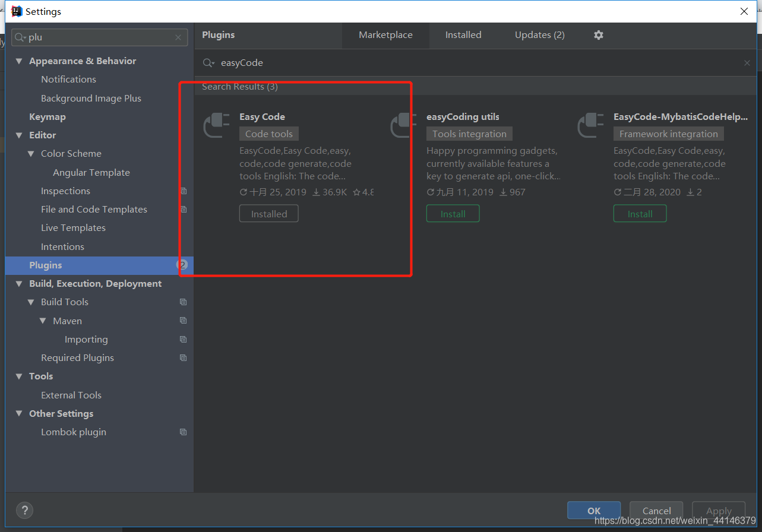
Task: Collapse the Other Settings section
Action: tap(19, 414)
